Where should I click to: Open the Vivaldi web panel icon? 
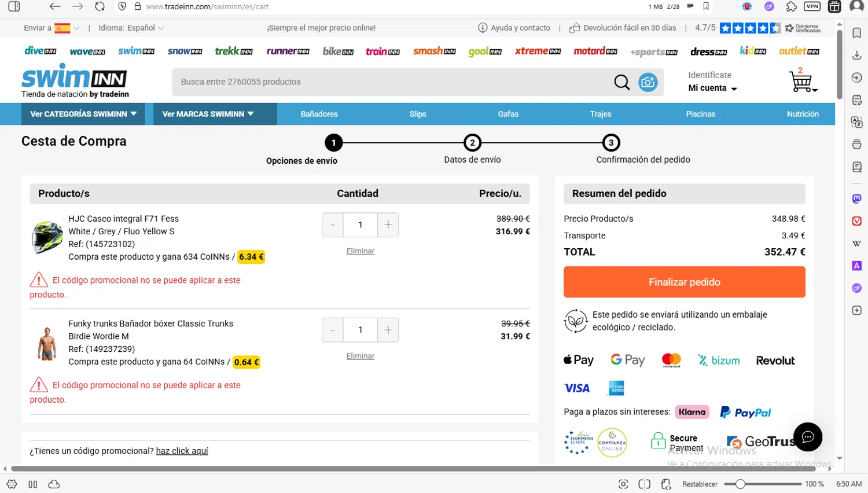(857, 221)
